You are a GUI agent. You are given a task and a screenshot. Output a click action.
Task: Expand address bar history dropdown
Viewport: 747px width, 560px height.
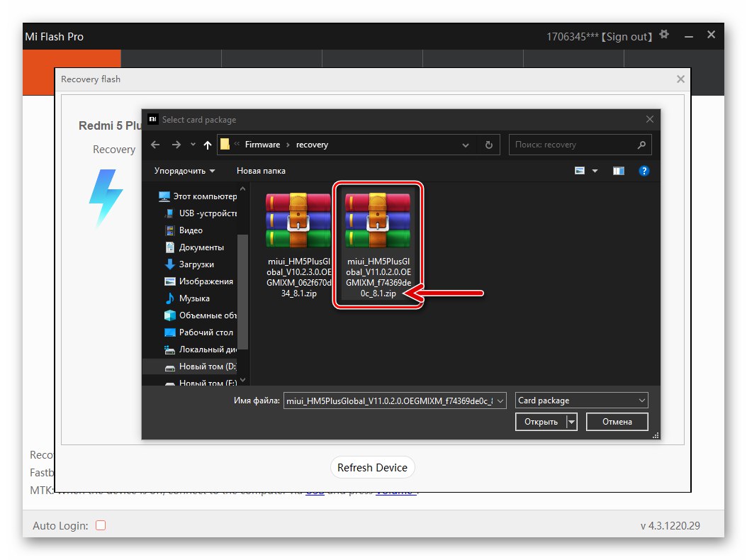click(x=466, y=145)
